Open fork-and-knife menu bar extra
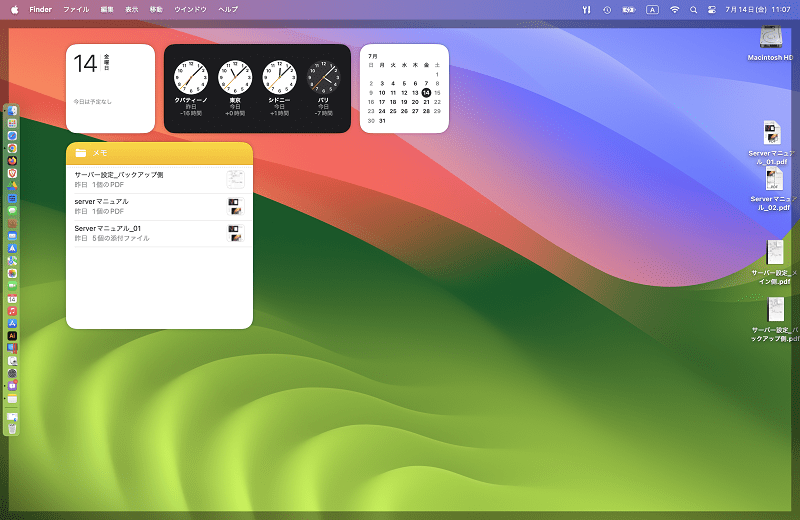800x520 pixels. (x=586, y=9)
